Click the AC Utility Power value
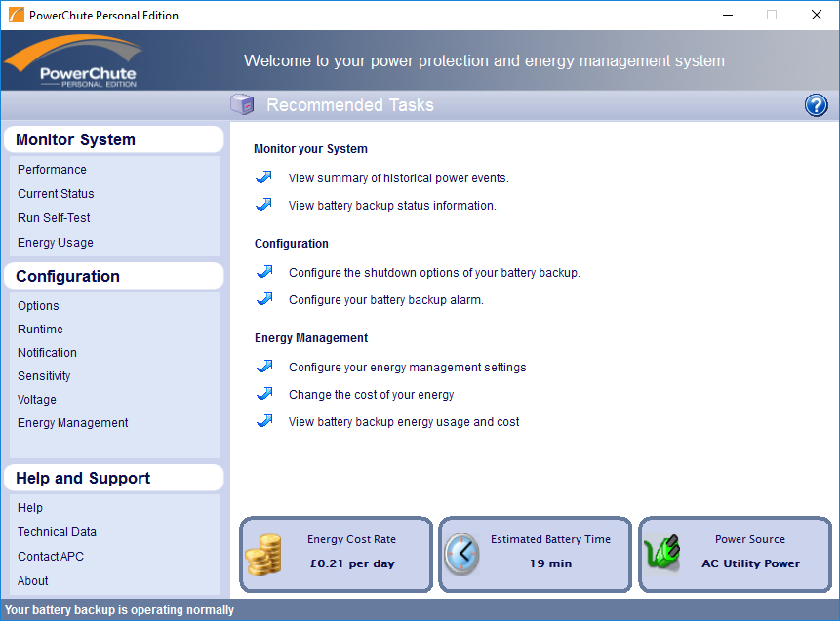 [750, 563]
